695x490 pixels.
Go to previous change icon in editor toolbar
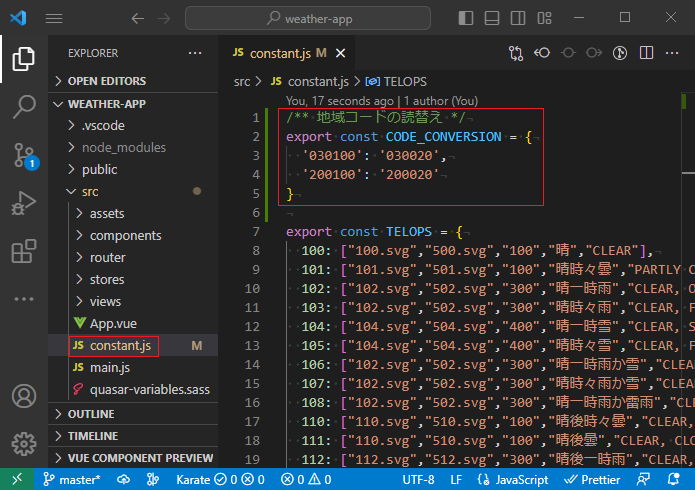[x=542, y=53]
